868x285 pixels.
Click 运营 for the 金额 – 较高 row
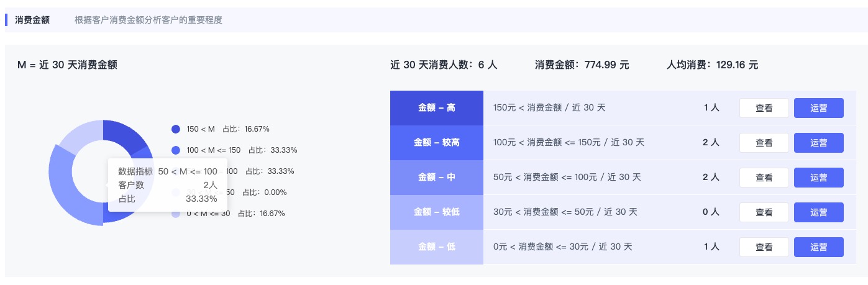(x=819, y=143)
